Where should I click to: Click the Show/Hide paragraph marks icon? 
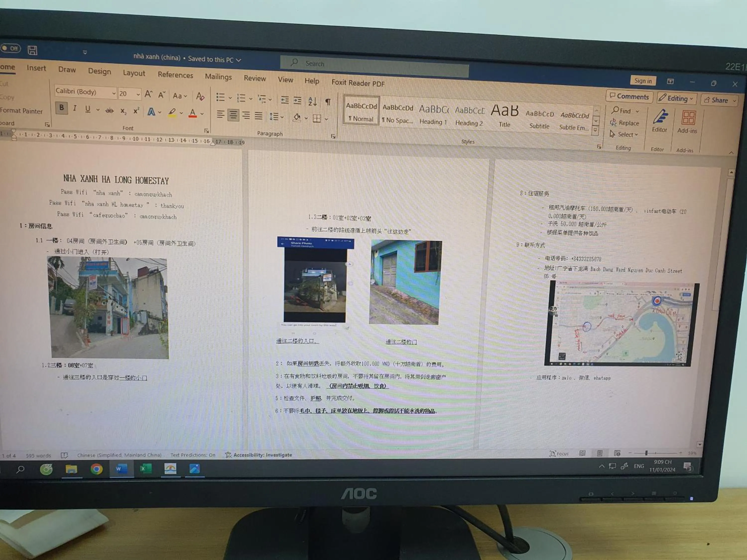pos(328,102)
